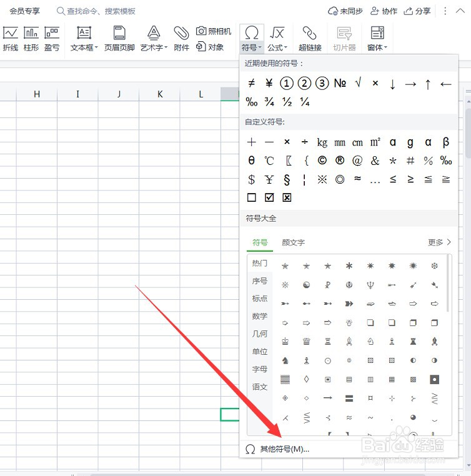Screen dimensions: 471x476
Task: Insert a win/loss sparkline (盈亏)
Action: 52,39
